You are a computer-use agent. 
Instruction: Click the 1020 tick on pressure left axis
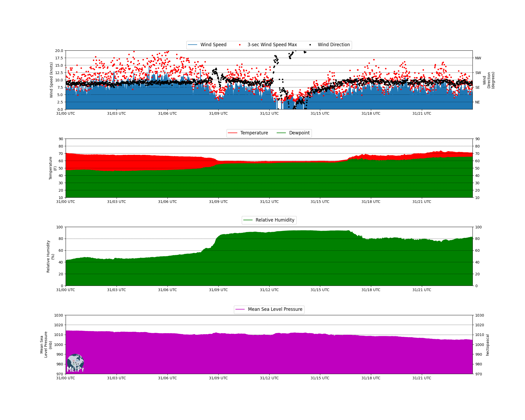[59, 325]
